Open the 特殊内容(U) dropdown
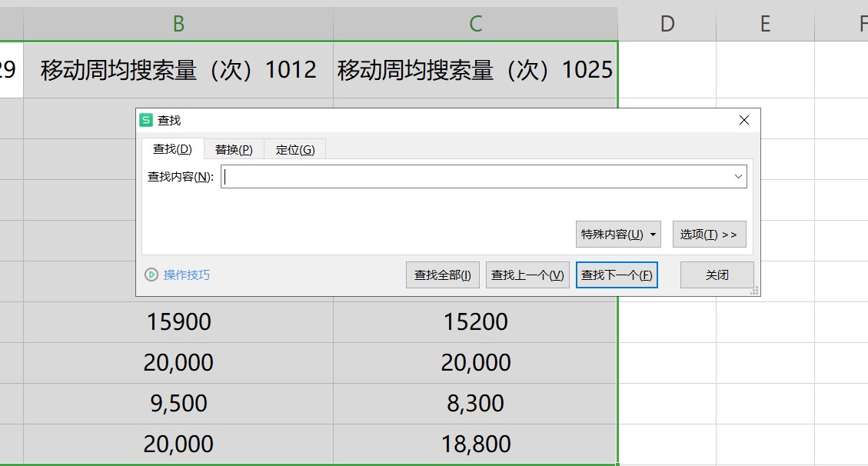Image resolution: width=868 pixels, height=466 pixels. 618,235
